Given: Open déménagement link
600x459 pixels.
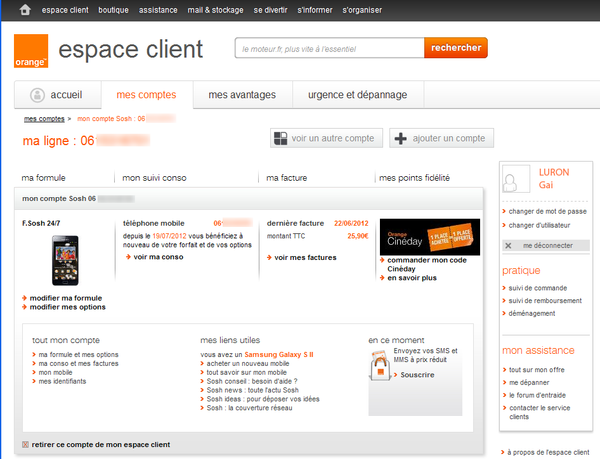Looking at the screenshot, I should click(532, 313).
